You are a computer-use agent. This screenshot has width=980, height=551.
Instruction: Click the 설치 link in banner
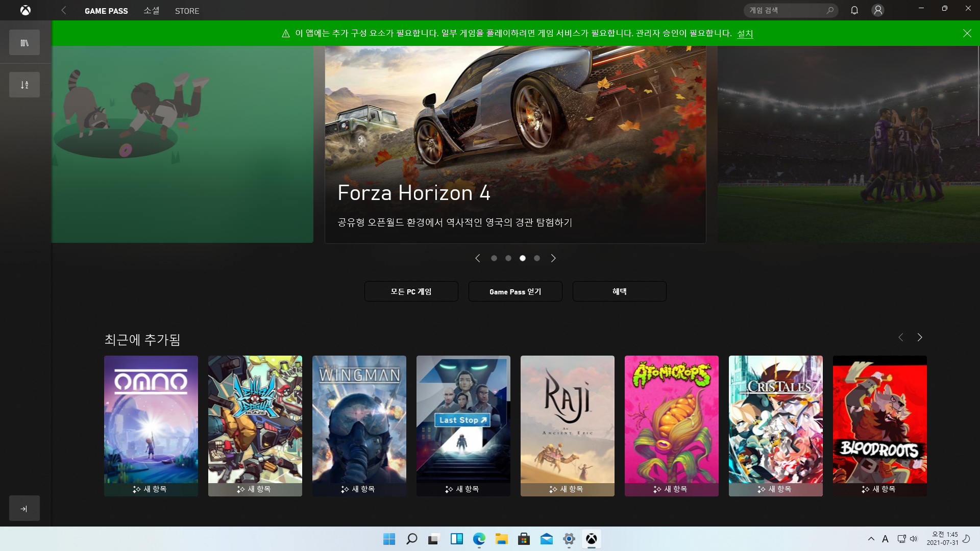745,33
